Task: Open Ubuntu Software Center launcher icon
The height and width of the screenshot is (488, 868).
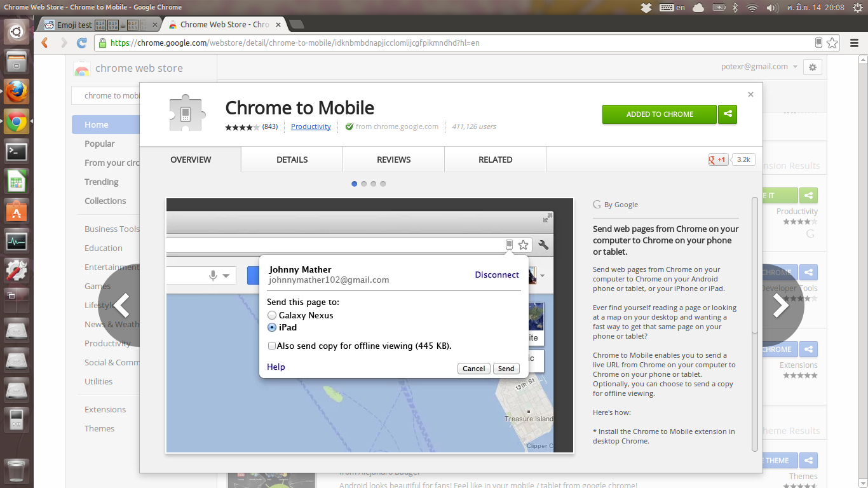Action: [17, 211]
